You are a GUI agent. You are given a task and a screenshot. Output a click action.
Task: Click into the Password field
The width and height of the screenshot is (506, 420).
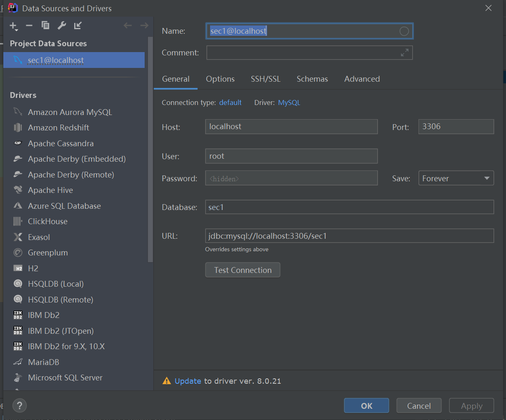pyautogui.click(x=291, y=178)
